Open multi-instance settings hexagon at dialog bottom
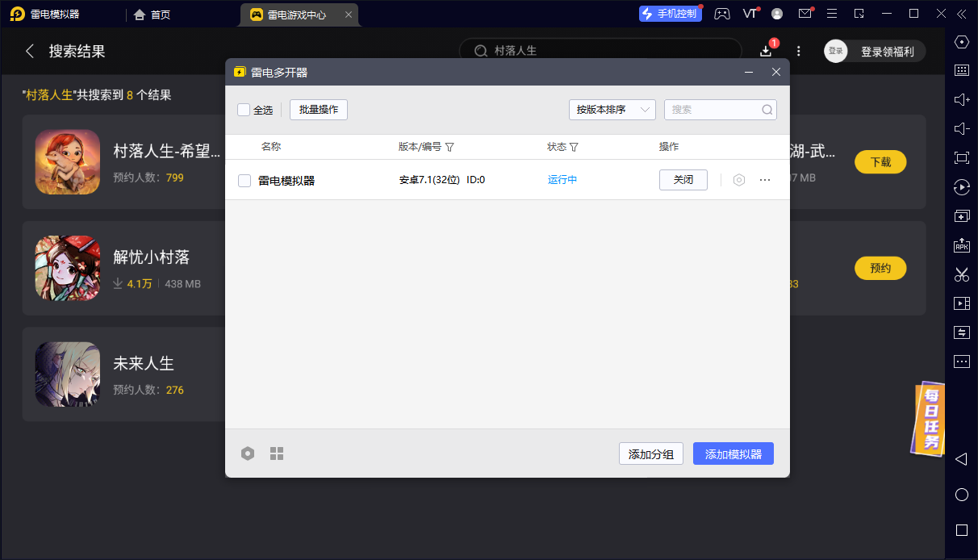Screen dimensions: 978x560 click(248, 453)
